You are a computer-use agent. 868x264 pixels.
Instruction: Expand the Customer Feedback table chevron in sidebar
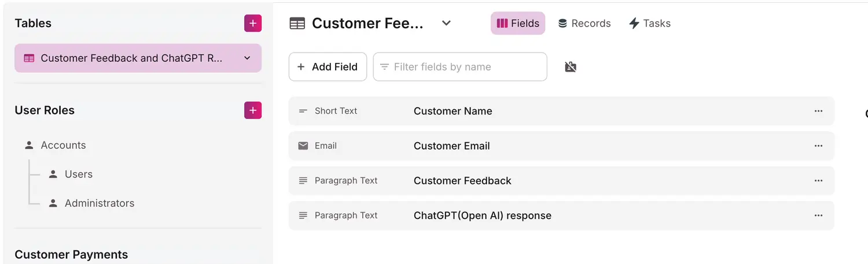point(247,58)
